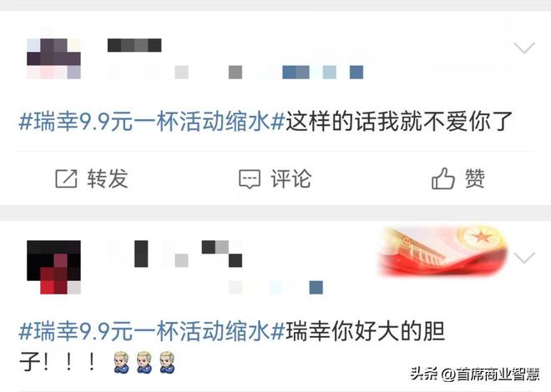Open the red flag badge on second post
Screen dimensions: 551x392
(442, 251)
